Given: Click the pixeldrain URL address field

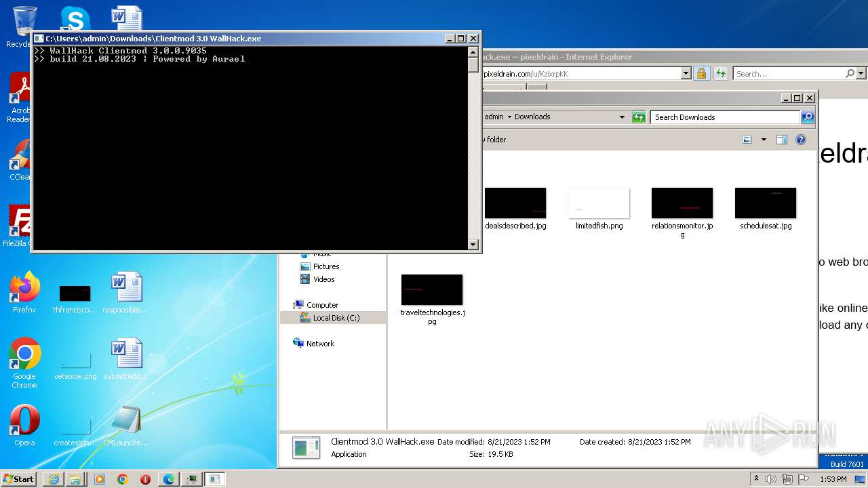Looking at the screenshot, I should pos(581,73).
